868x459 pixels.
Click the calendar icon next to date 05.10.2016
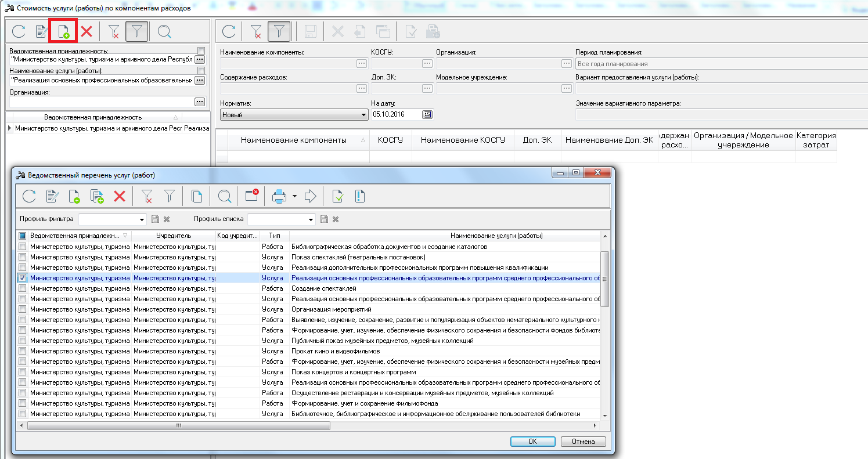[427, 114]
